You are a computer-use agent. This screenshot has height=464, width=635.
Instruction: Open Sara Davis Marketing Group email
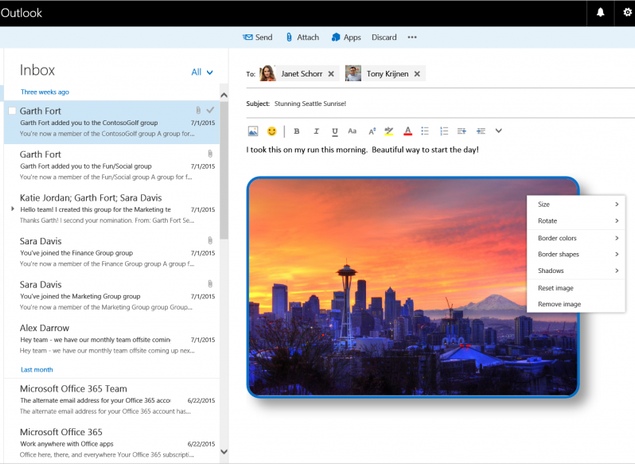[112, 295]
